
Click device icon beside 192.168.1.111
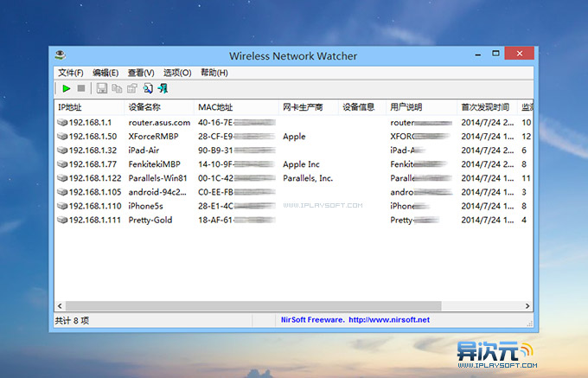pyautogui.click(x=62, y=220)
